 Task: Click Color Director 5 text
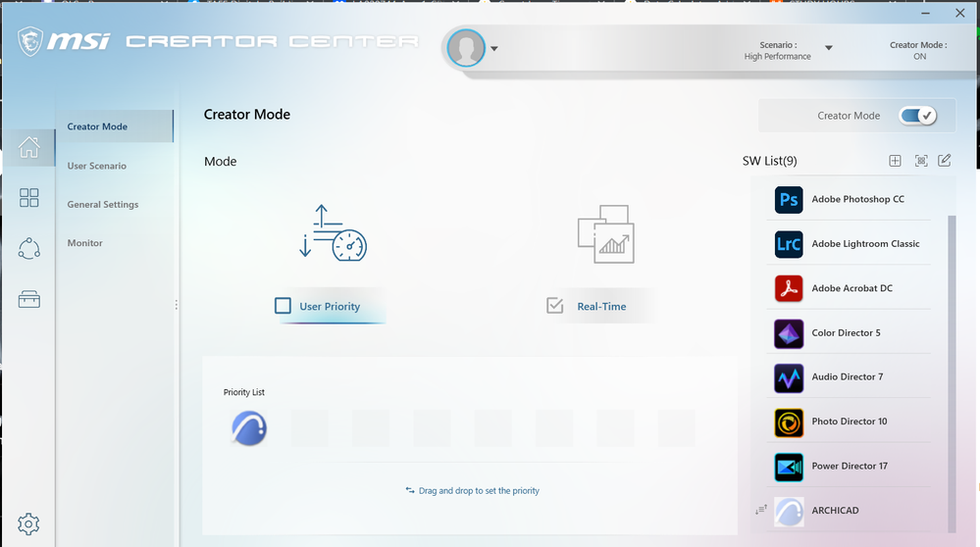click(846, 333)
